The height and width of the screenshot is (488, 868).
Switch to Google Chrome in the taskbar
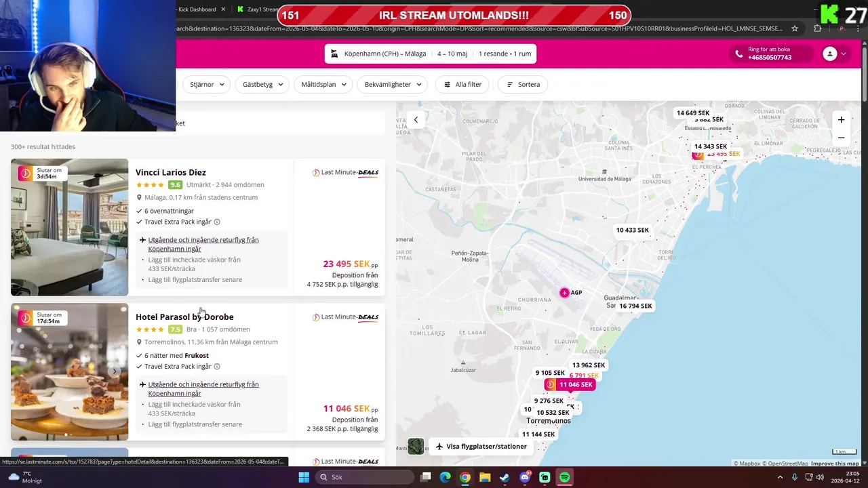coord(465,477)
